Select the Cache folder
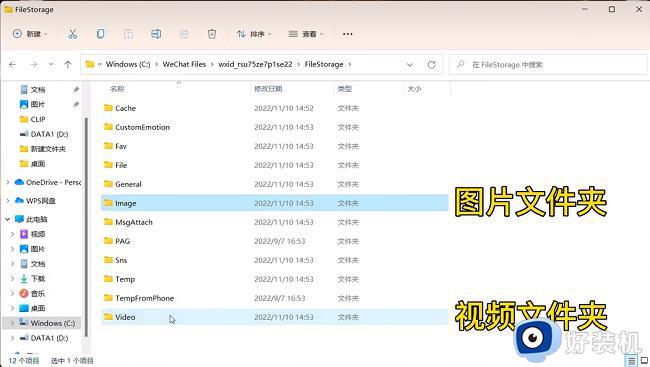The height and width of the screenshot is (367, 650). click(x=274, y=108)
